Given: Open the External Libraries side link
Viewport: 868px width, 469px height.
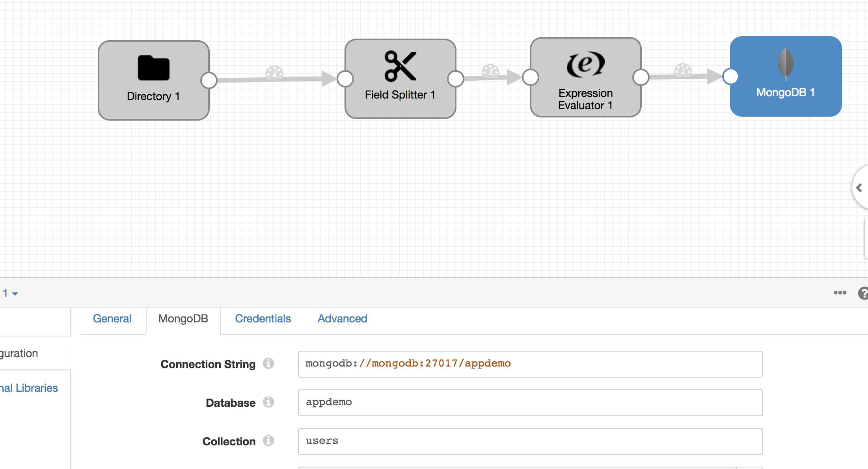Looking at the screenshot, I should pos(29,388).
